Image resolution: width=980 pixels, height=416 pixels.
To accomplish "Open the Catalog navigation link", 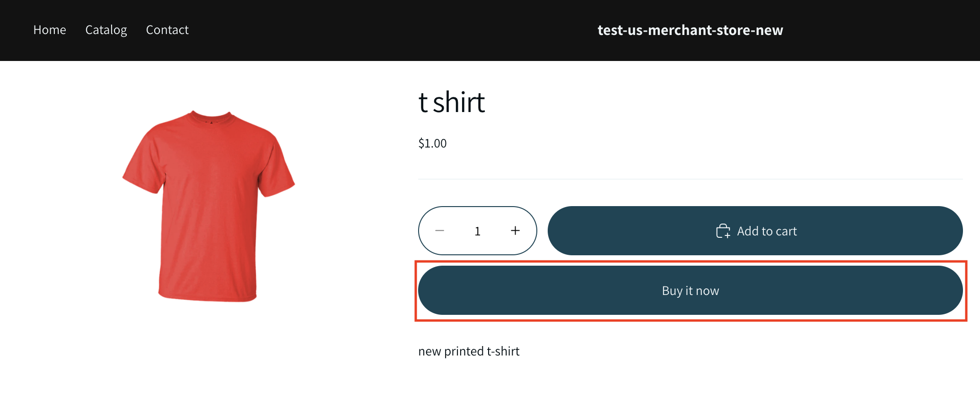I will click(106, 30).
